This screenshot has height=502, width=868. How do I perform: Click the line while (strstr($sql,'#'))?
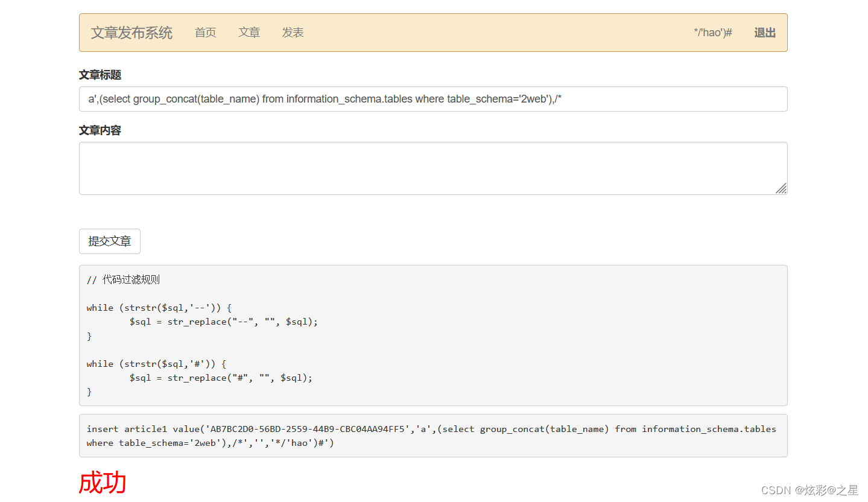(156, 364)
